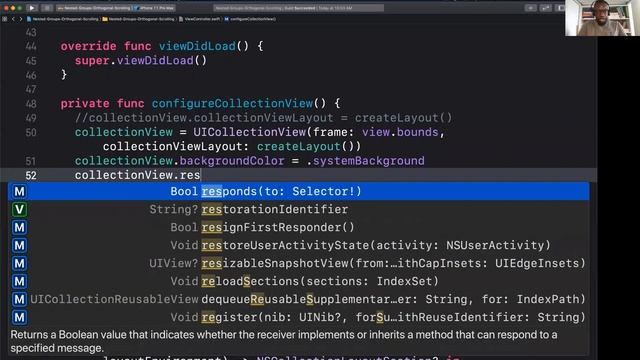Image resolution: width=640 pixels, height=360 pixels.
Task: Click line number 52 in the gutter
Action: (31, 176)
